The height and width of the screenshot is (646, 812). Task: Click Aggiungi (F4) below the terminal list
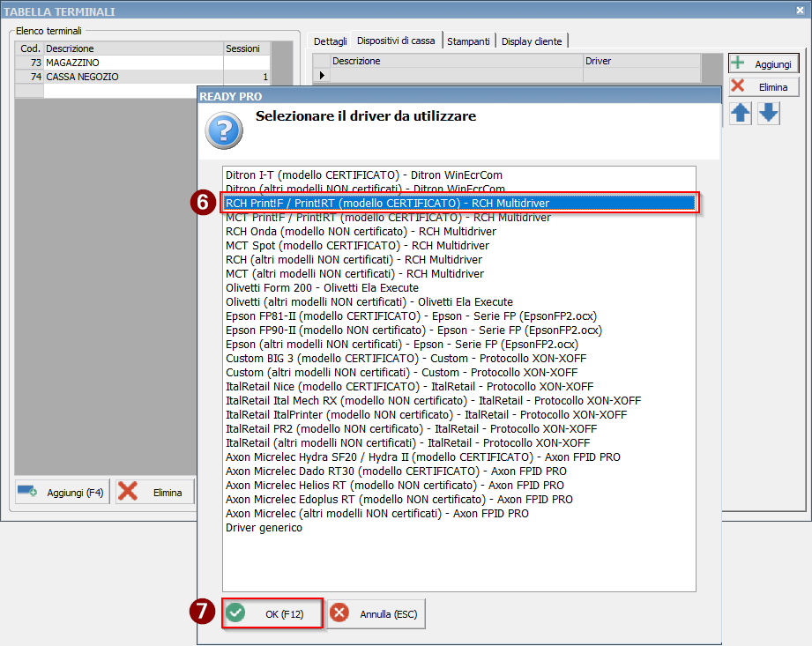[x=62, y=493]
